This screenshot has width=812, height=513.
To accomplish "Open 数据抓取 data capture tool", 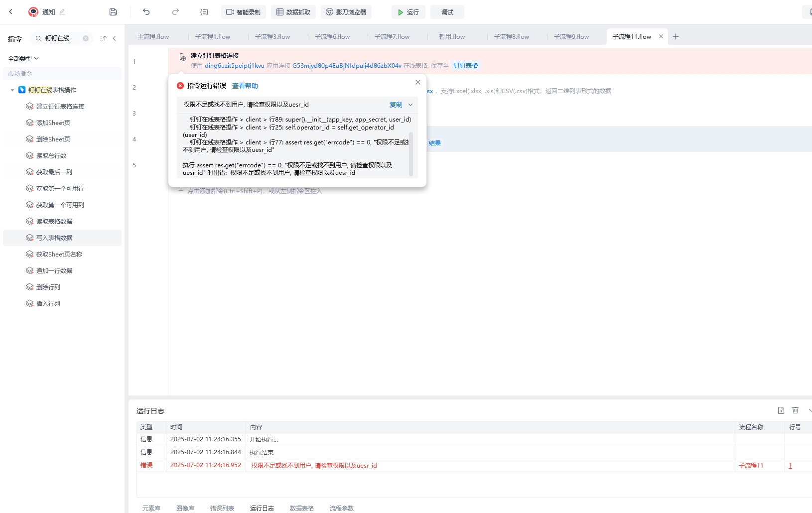I will click(x=293, y=12).
